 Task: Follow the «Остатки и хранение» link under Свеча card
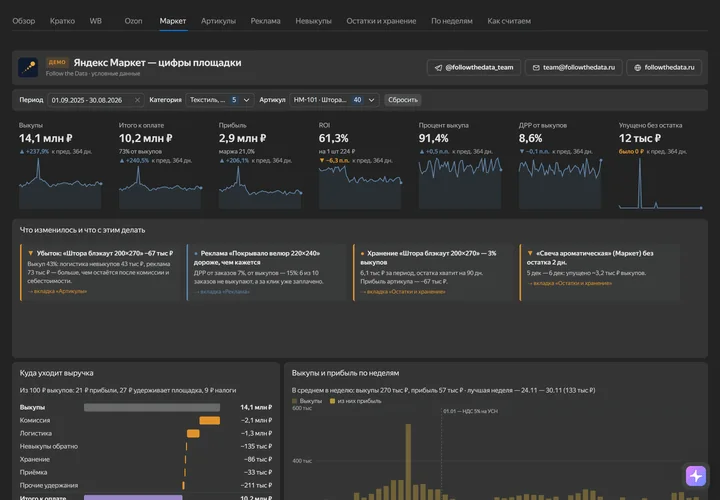coord(569,283)
